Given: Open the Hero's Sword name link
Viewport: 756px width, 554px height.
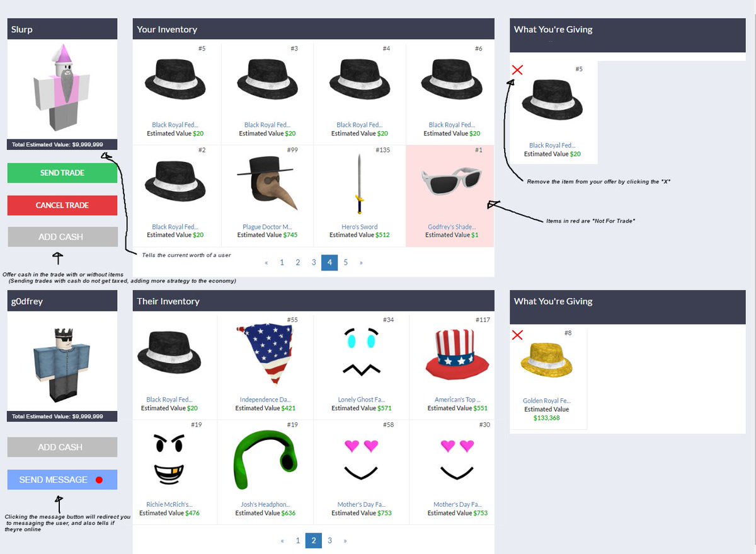Looking at the screenshot, I should point(360,227).
